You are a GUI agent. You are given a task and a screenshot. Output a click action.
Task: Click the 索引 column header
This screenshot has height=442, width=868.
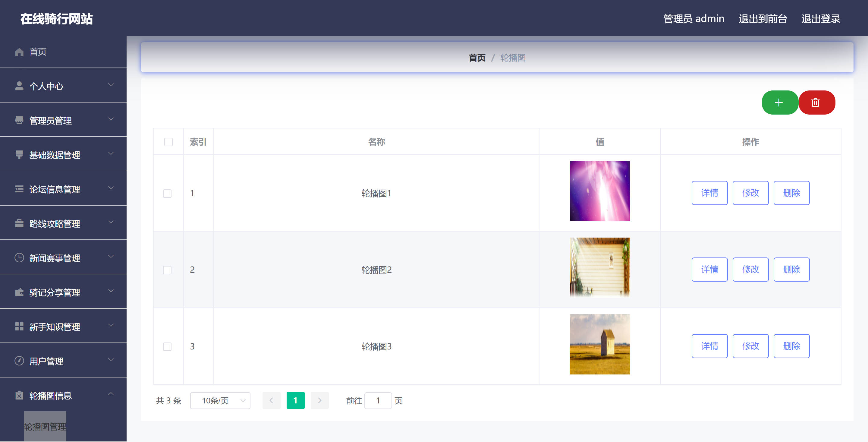[x=198, y=142]
